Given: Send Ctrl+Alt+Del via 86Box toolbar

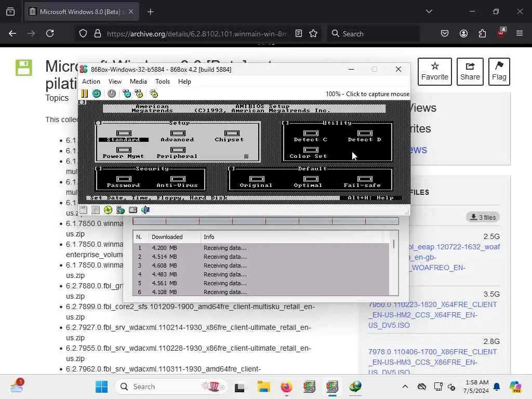Looking at the screenshot, I should (127, 94).
